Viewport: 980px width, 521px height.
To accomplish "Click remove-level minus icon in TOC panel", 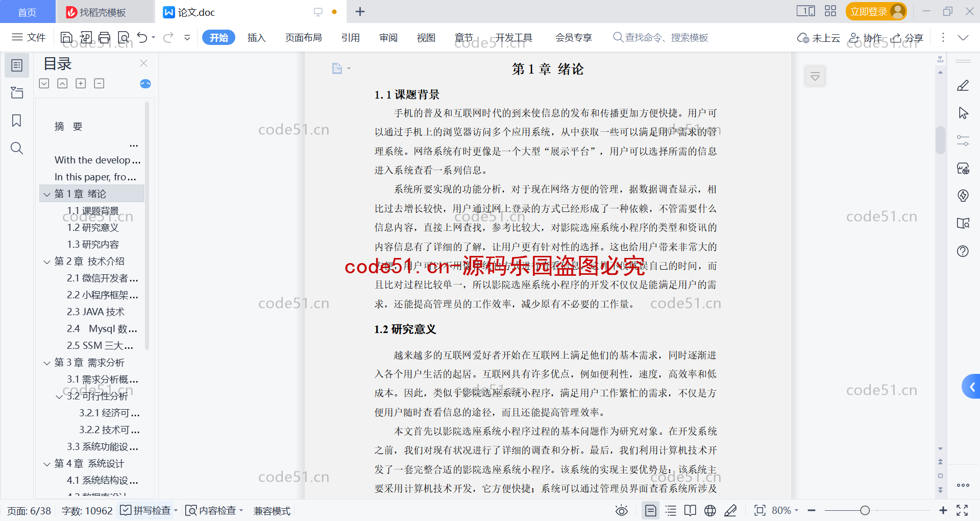I will point(99,83).
